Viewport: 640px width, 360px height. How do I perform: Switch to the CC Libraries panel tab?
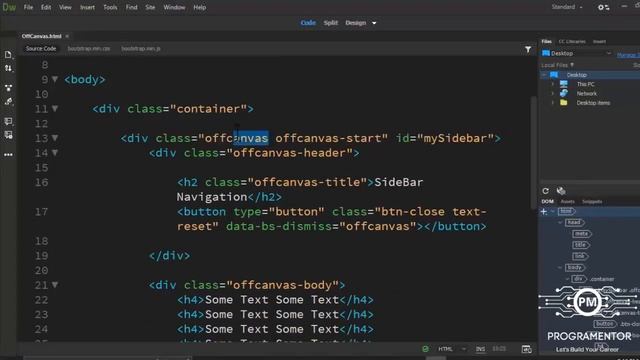(572, 42)
